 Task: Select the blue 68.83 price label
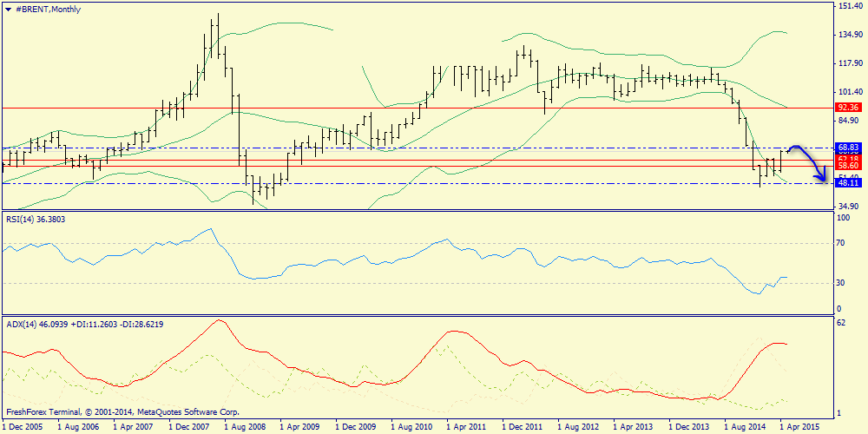[846, 148]
